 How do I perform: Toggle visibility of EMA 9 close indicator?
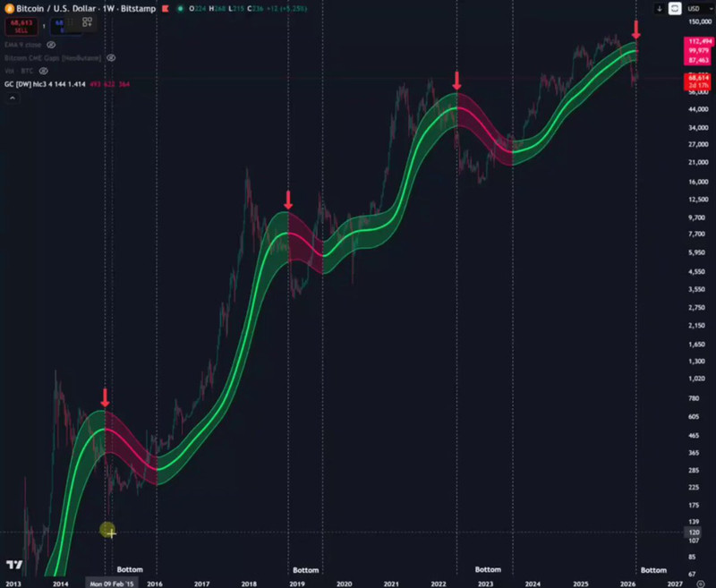51,43
